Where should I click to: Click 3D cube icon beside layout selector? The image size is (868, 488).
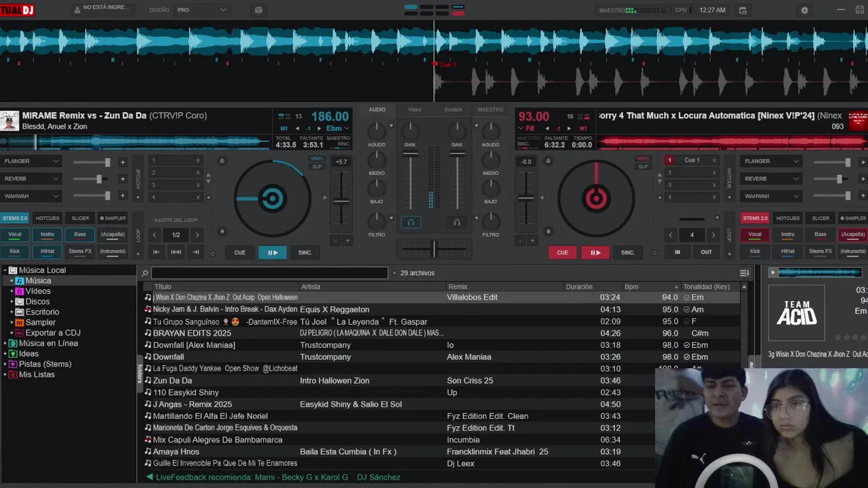coord(258,10)
